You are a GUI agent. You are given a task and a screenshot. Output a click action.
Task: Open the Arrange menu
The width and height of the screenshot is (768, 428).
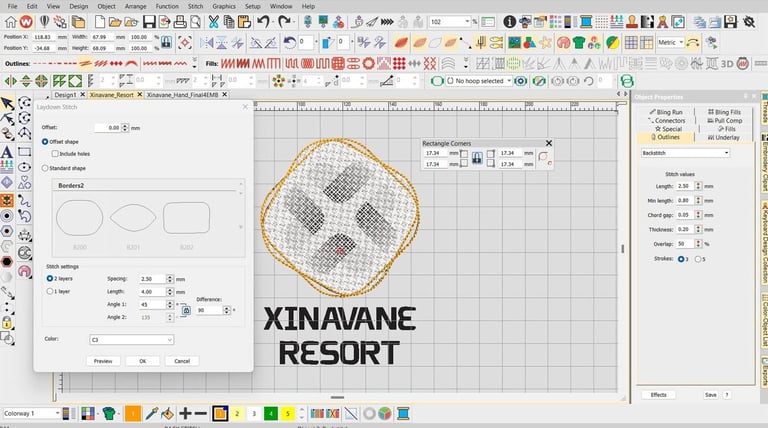[135, 6]
